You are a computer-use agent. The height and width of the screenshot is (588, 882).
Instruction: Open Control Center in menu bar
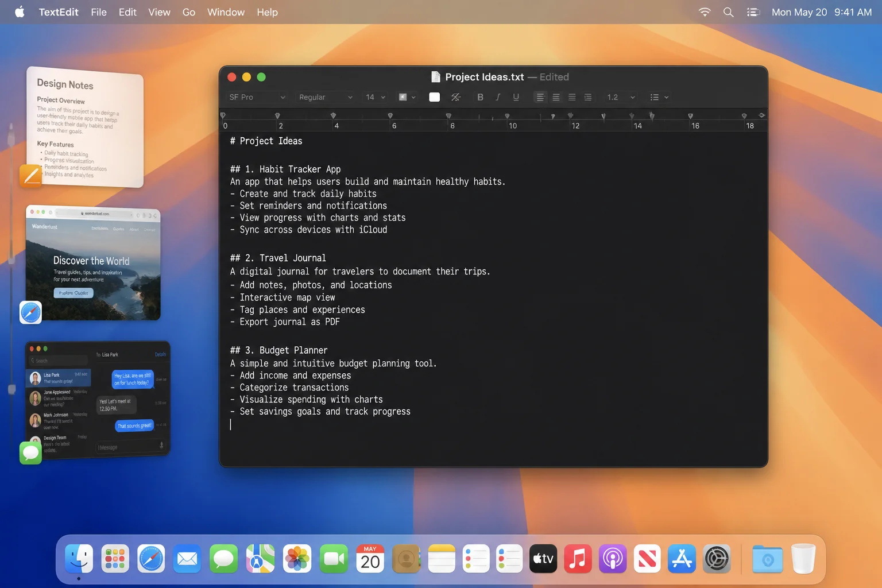point(753,12)
